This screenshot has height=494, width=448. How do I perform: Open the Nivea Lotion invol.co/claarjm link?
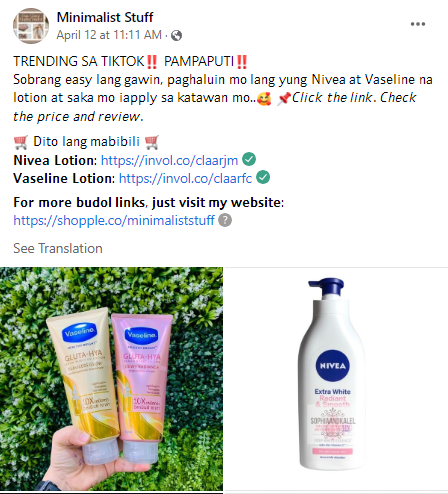pyautogui.click(x=169, y=160)
